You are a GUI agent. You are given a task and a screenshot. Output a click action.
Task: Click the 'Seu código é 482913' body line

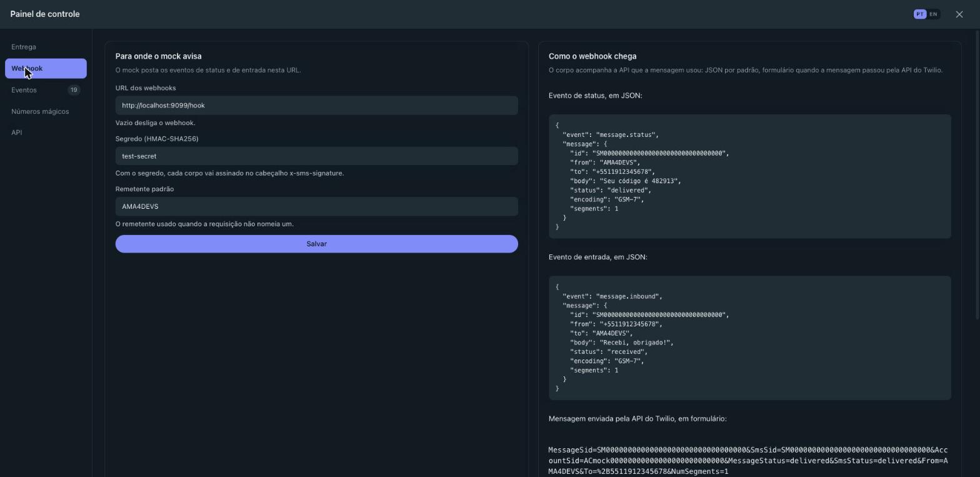625,181
